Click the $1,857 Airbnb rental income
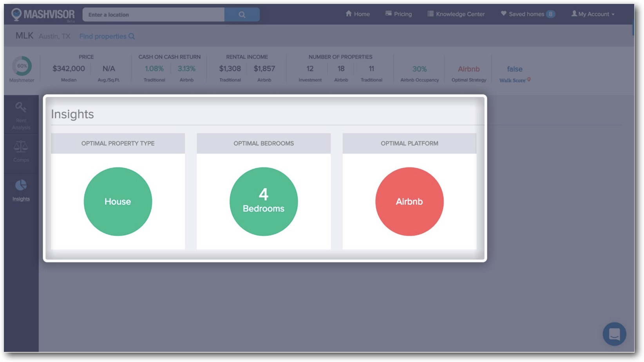Image resolution: width=644 pixels, height=362 pixels. (x=264, y=69)
